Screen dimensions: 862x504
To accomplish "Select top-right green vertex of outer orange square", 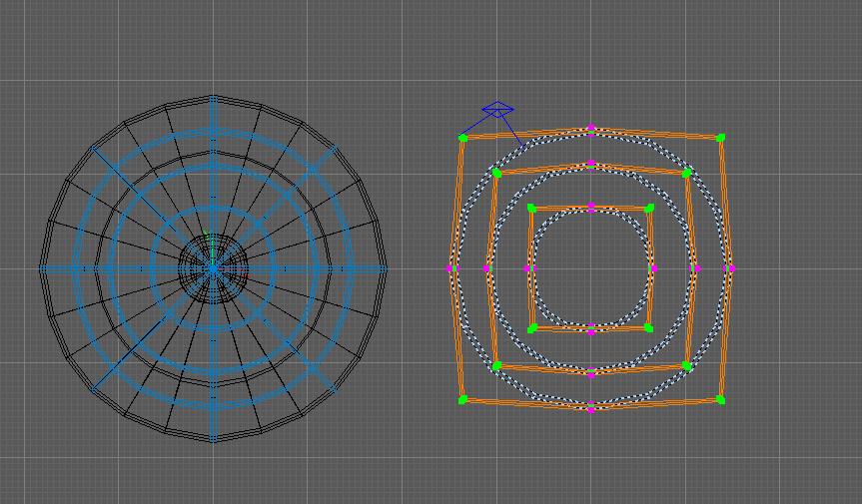I will pyautogui.click(x=720, y=138).
